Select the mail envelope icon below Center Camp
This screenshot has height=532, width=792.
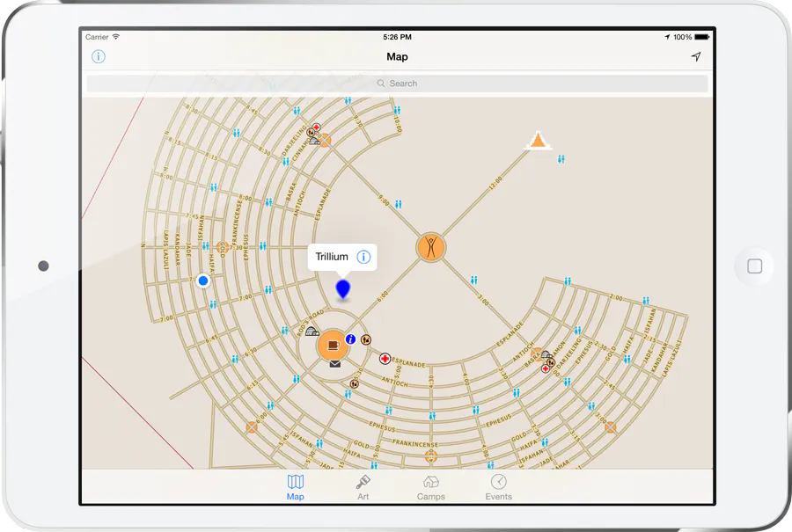(x=335, y=364)
